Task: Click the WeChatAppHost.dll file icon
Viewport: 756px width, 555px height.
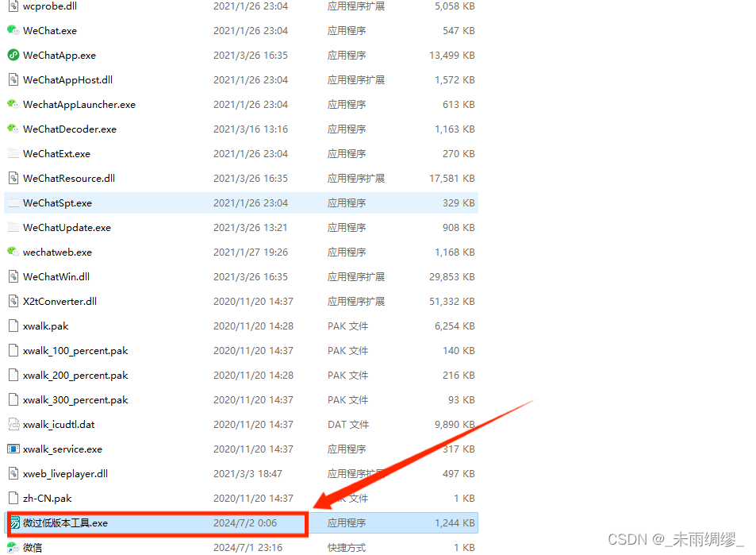Action: 13,79
